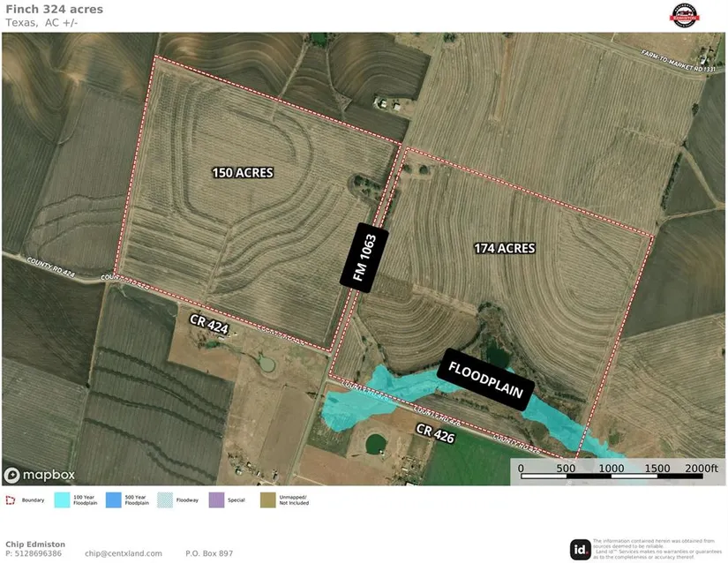Click the 174 ACRES parcel label

click(504, 249)
